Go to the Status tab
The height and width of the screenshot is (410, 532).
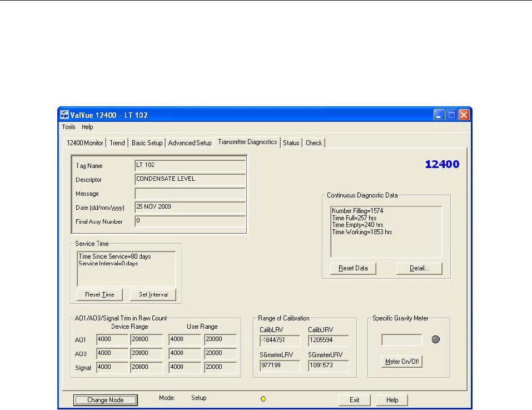pos(291,143)
